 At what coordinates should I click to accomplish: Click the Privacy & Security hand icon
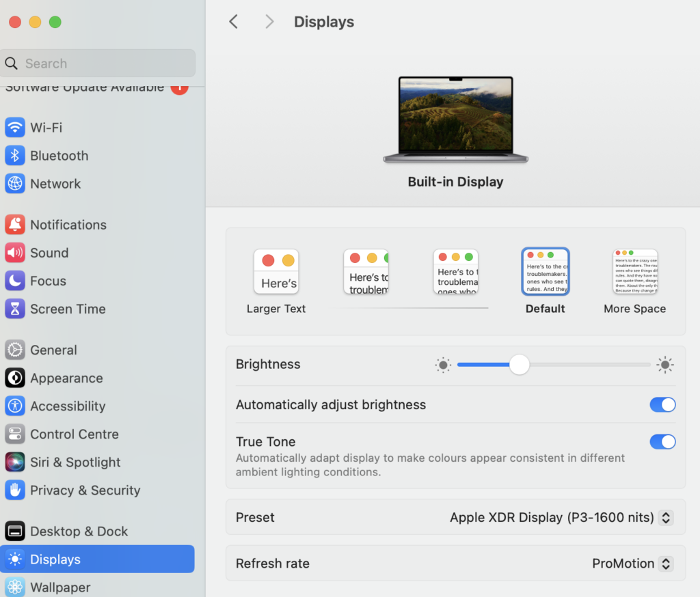pos(14,490)
